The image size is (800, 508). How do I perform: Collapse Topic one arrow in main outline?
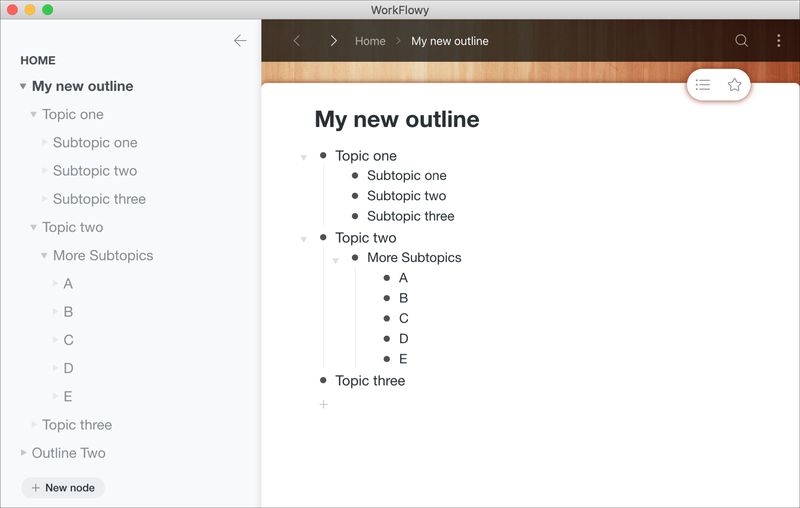tap(304, 157)
